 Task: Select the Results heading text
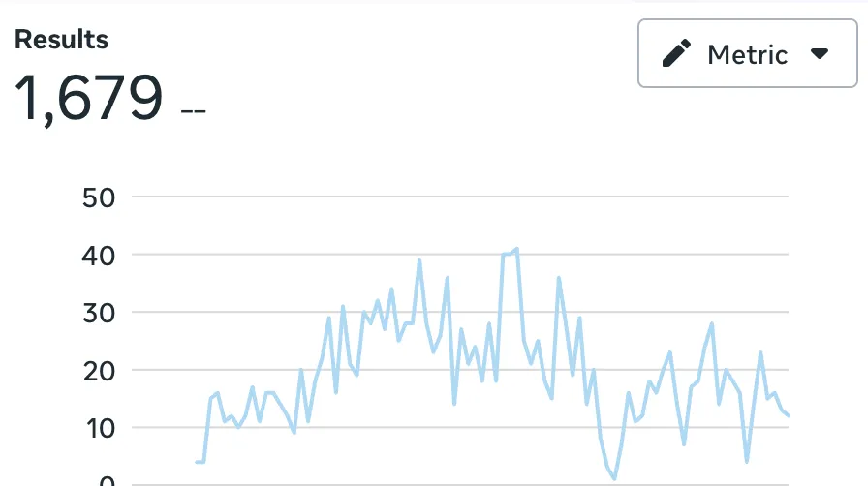click(61, 40)
